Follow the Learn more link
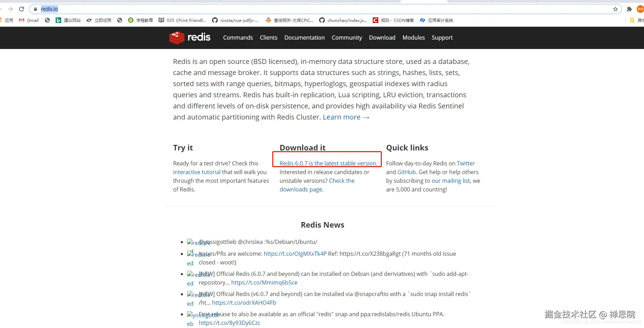The image size is (644, 328). [x=346, y=117]
